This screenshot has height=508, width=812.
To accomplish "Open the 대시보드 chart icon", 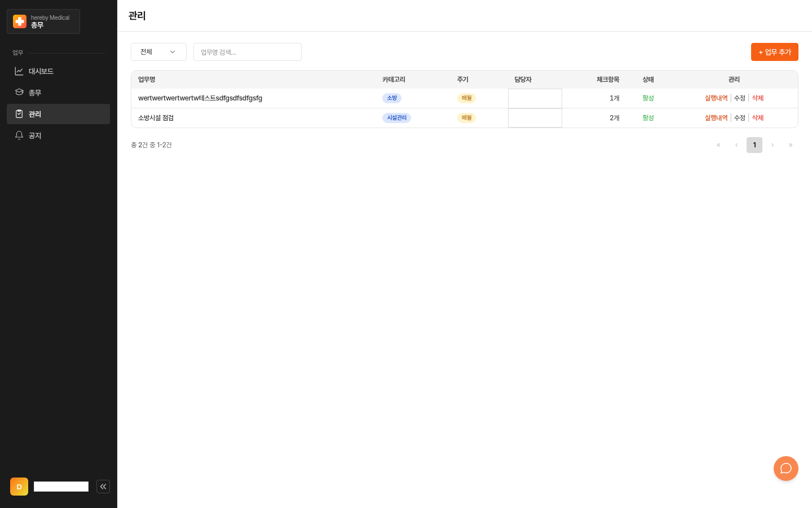I will coord(19,71).
